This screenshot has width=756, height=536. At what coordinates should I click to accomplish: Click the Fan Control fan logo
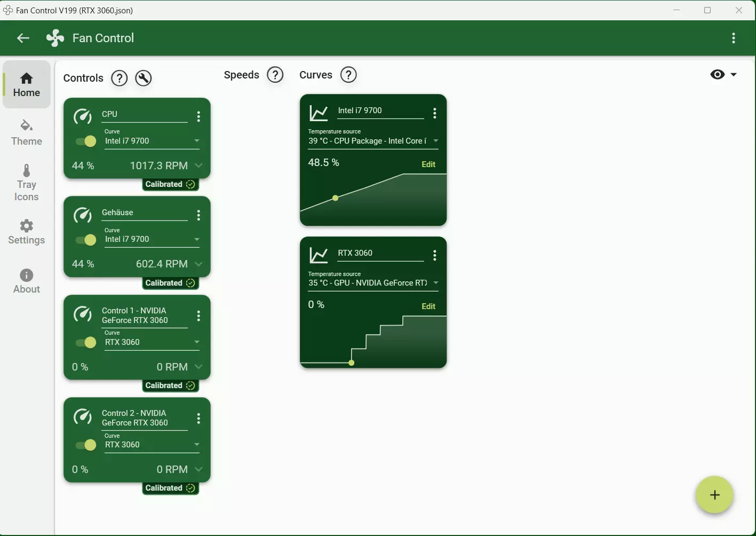click(x=55, y=38)
